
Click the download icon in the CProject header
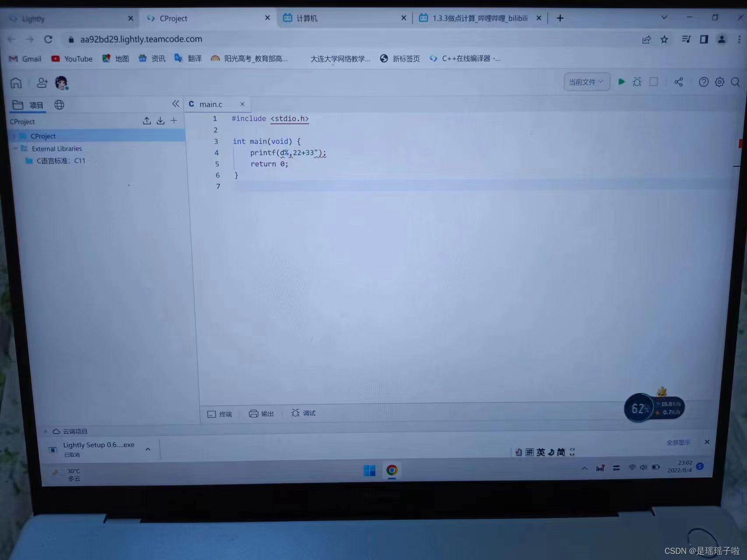161,121
